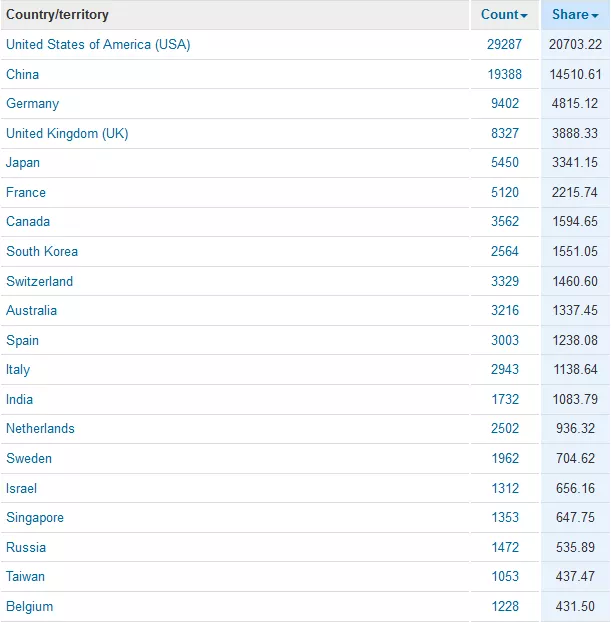Click the Australia country link
The image size is (611, 622).
pos(32,310)
